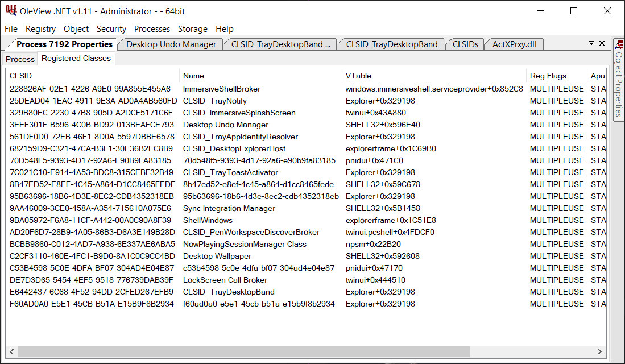625x364 pixels.
Task: Sort by the CLSID column header
Action: click(x=93, y=76)
